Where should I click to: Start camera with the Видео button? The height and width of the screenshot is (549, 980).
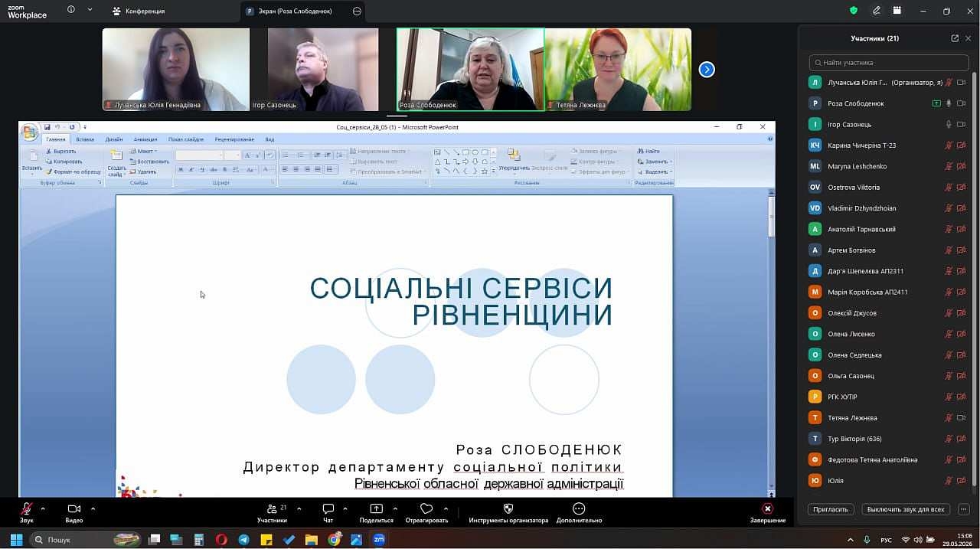point(74,512)
